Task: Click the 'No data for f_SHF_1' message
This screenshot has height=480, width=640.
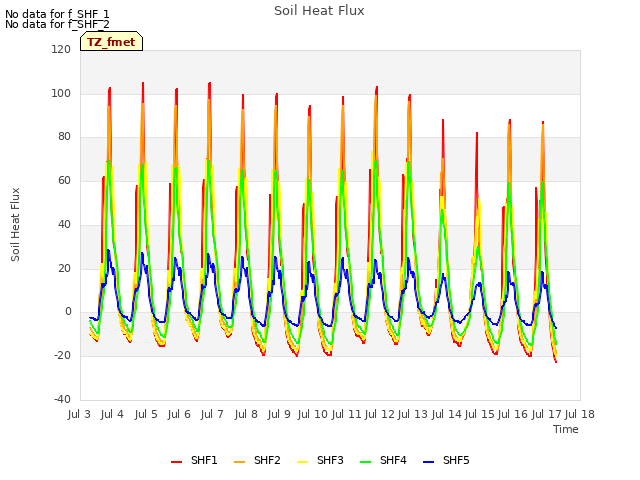Action: (x=57, y=14)
